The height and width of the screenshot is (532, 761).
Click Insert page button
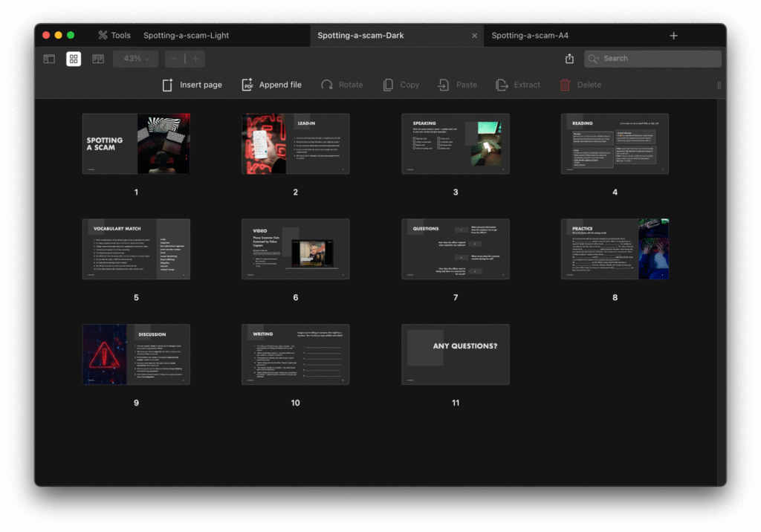[192, 85]
